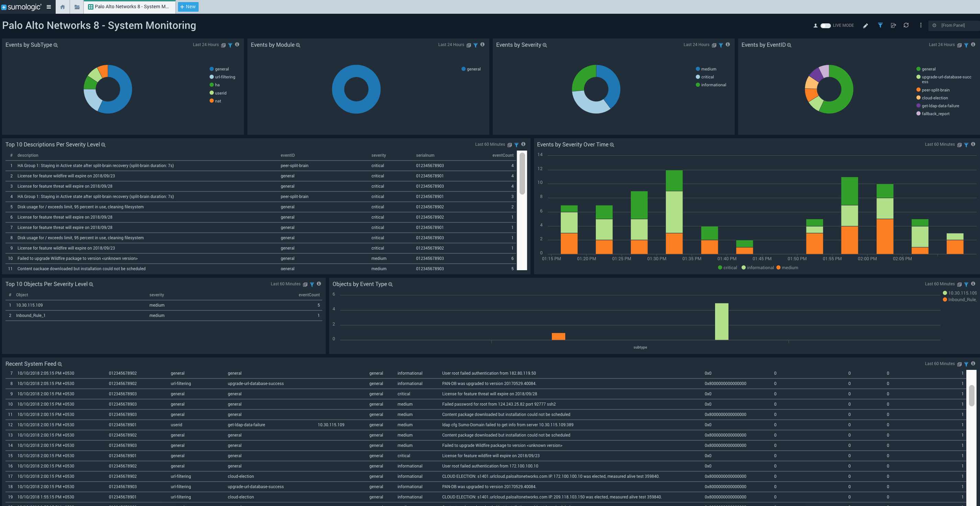
Task: Sort descriptions table by severity column
Action: (x=379, y=156)
